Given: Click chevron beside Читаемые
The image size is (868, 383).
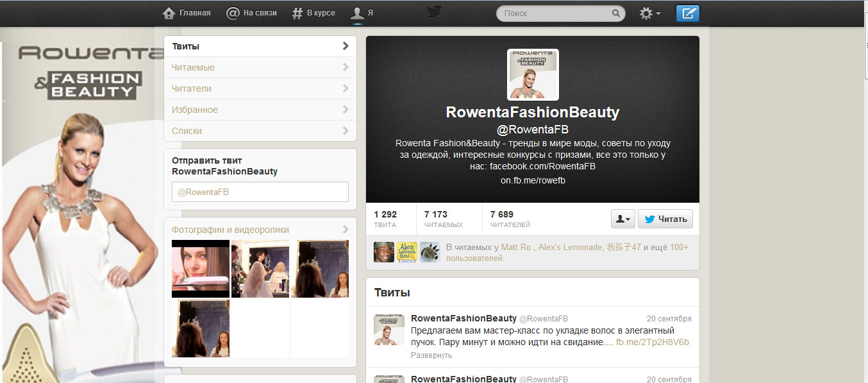Looking at the screenshot, I should (346, 67).
